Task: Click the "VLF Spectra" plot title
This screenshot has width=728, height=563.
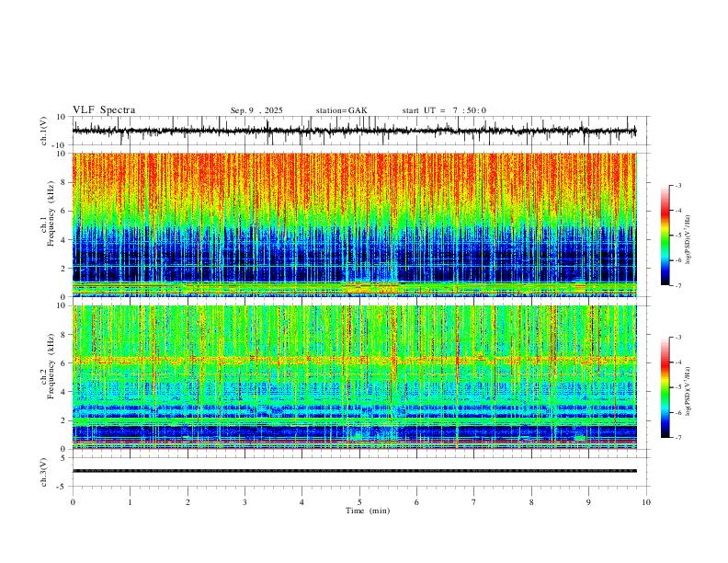Action: click(104, 109)
